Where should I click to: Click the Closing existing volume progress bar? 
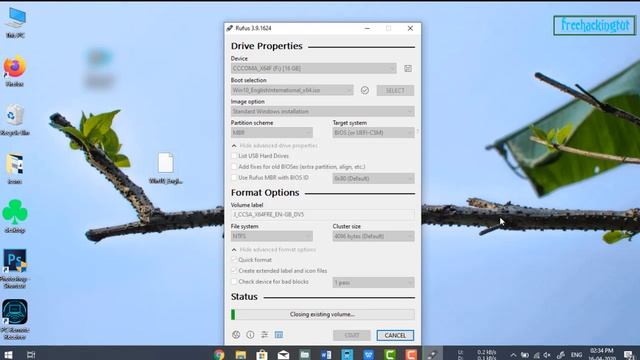(322, 314)
